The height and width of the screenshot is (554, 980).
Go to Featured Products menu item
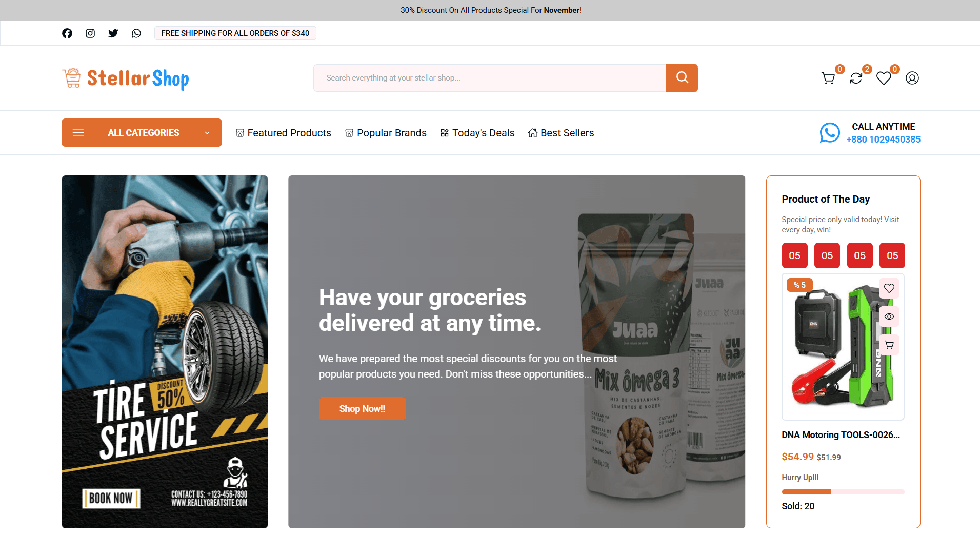point(284,133)
